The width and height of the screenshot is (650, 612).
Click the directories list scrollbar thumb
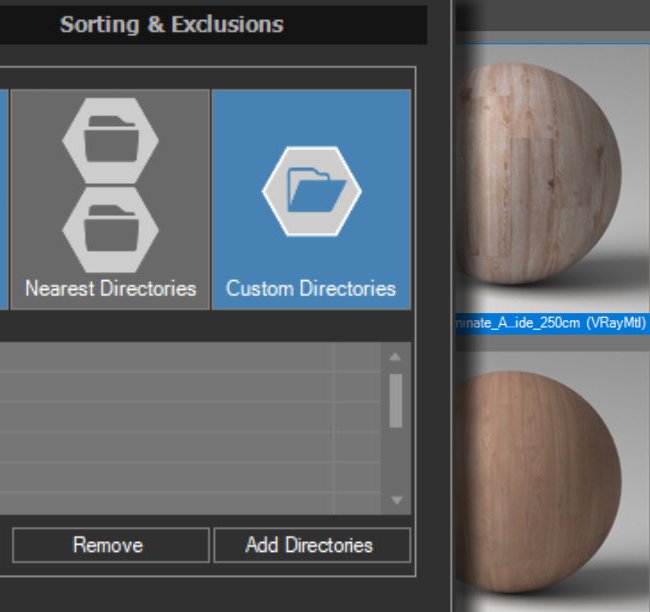pos(396,401)
